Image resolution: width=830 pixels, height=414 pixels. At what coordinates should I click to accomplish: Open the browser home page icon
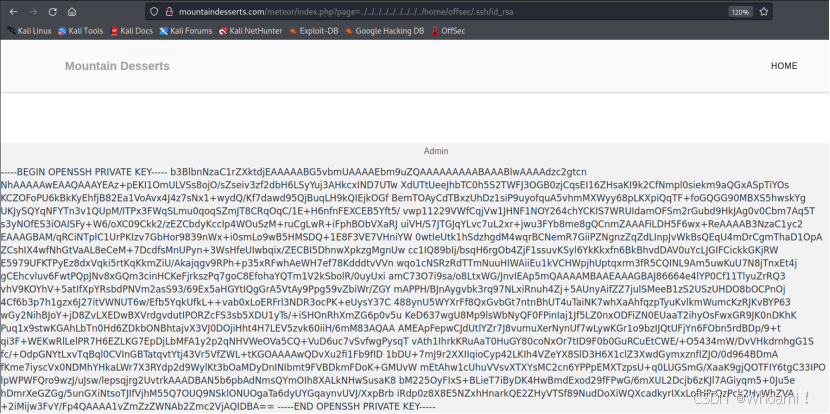coord(72,12)
